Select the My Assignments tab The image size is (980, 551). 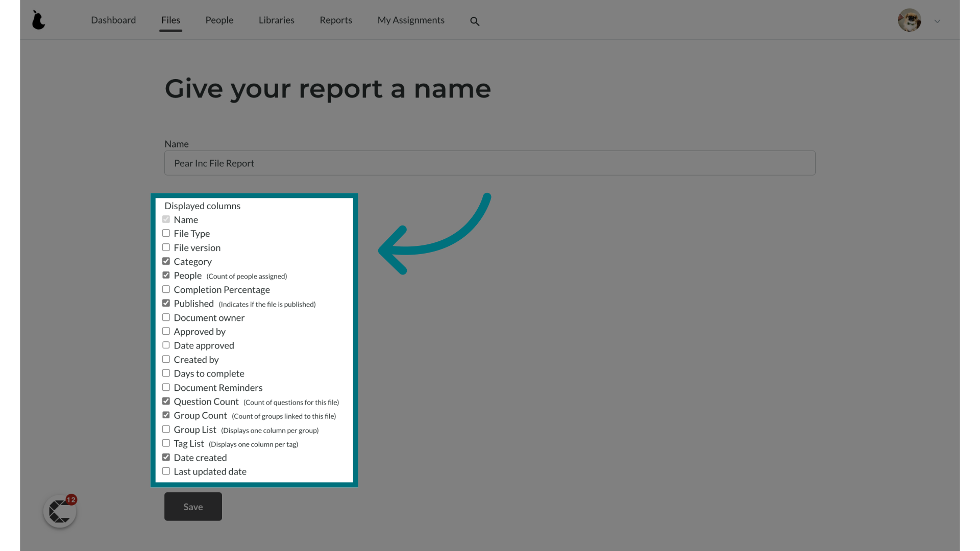(410, 19)
